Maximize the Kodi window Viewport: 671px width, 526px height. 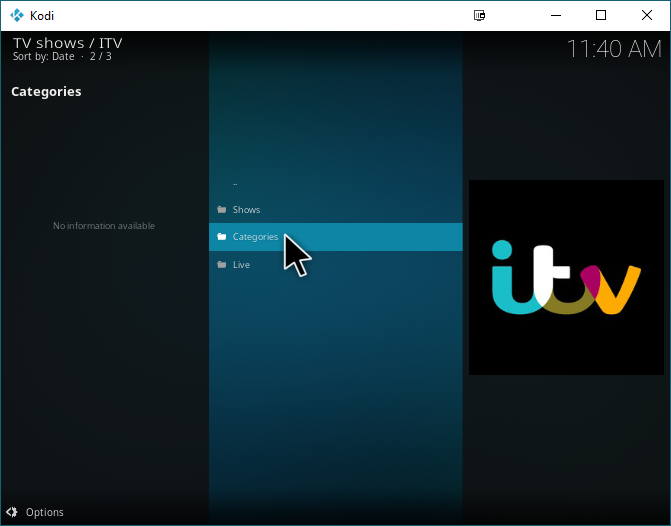pos(601,15)
